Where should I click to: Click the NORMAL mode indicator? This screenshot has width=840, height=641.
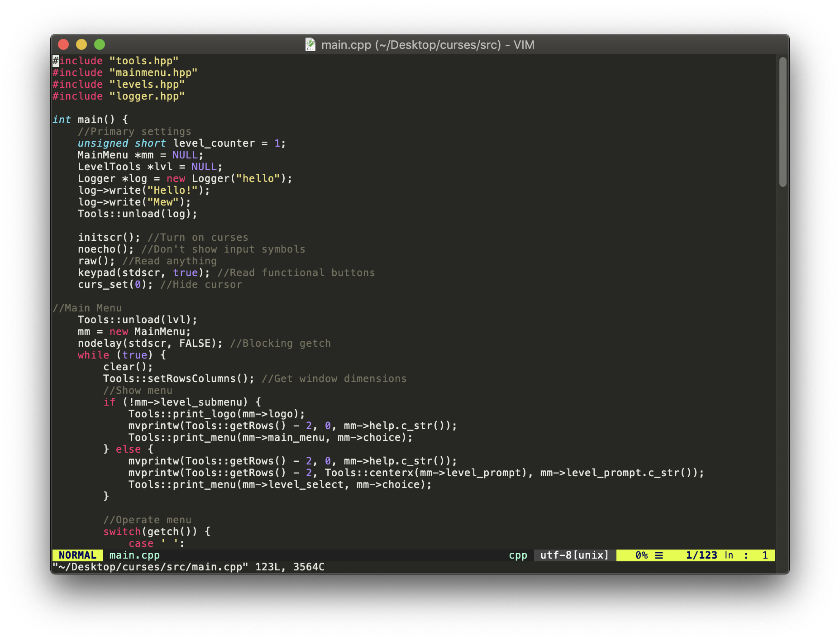tap(77, 555)
